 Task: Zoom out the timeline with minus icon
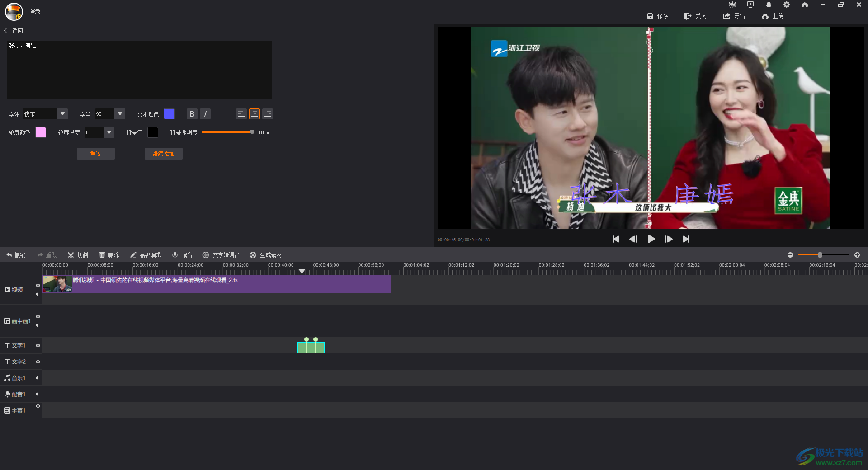pos(790,255)
